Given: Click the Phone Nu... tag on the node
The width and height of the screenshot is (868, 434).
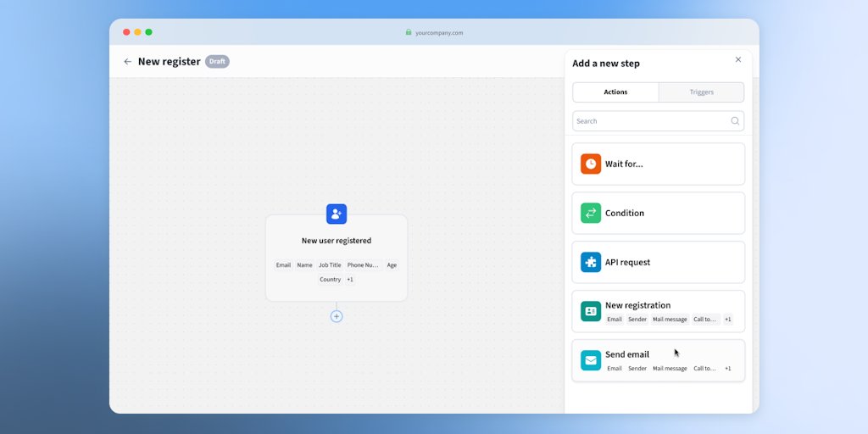Looking at the screenshot, I should [363, 265].
